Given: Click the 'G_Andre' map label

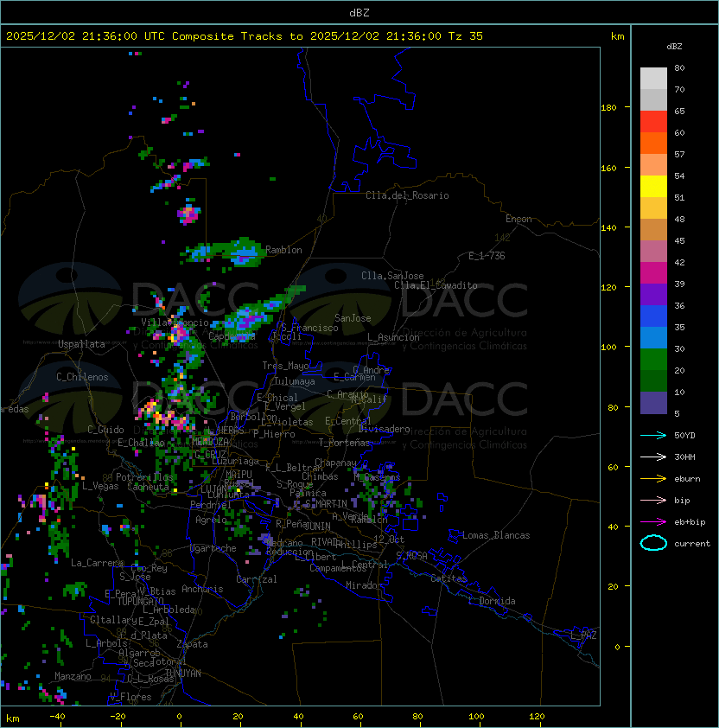Looking at the screenshot, I should [372, 370].
